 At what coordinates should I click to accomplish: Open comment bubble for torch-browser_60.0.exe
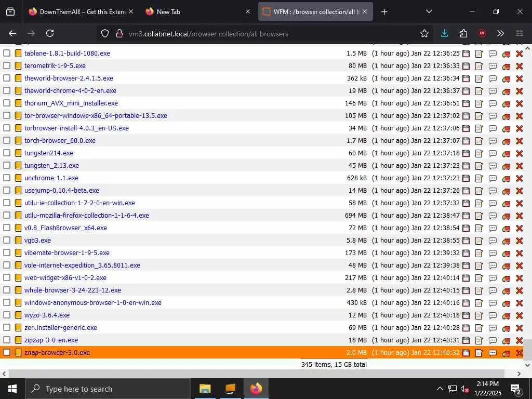tap(493, 141)
